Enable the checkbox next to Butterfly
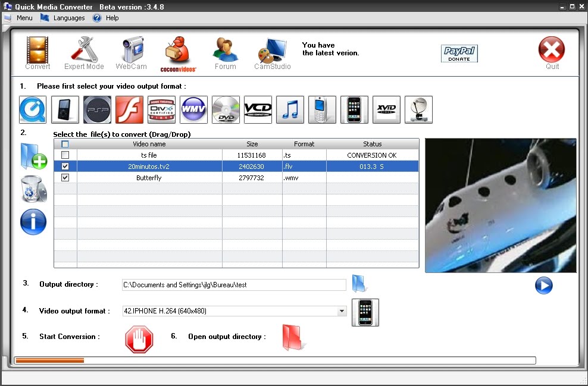Viewport: 588px width, 386px height. coord(65,177)
